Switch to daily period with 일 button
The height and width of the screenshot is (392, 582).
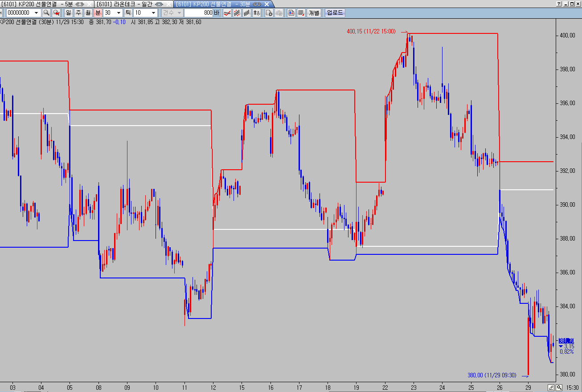pos(69,13)
